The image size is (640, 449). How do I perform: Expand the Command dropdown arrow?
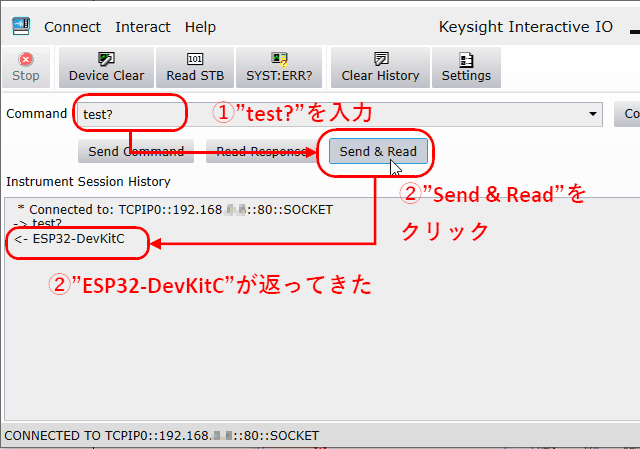[593, 114]
